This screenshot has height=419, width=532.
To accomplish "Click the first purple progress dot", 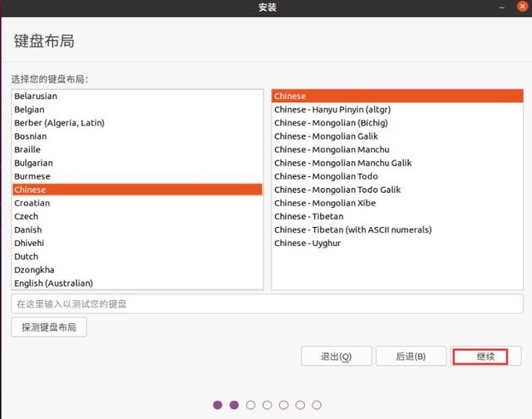I will [218, 405].
